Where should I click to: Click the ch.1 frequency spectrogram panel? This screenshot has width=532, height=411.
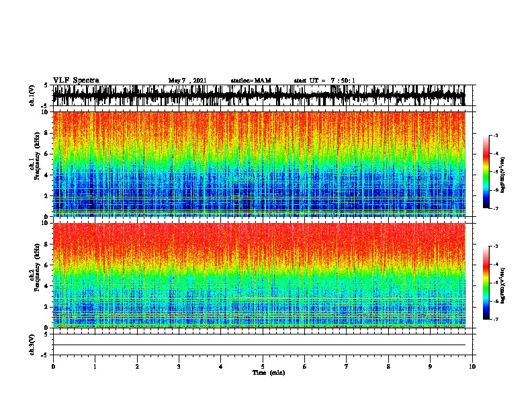point(259,164)
